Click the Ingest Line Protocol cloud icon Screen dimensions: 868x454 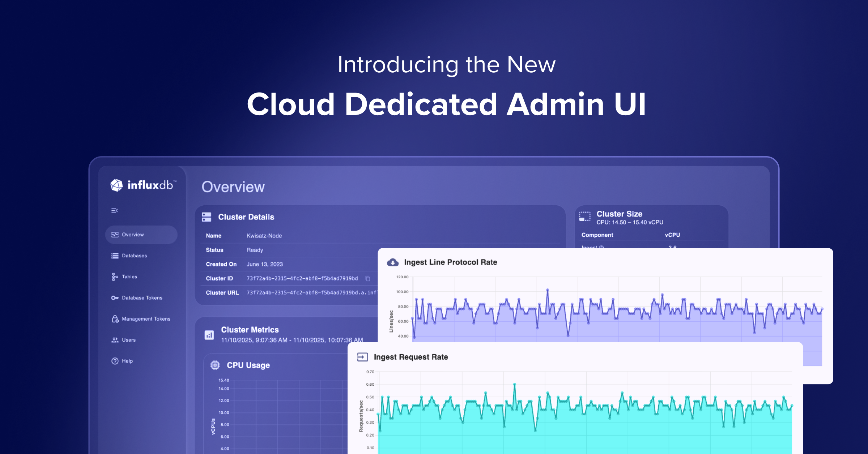coord(393,262)
